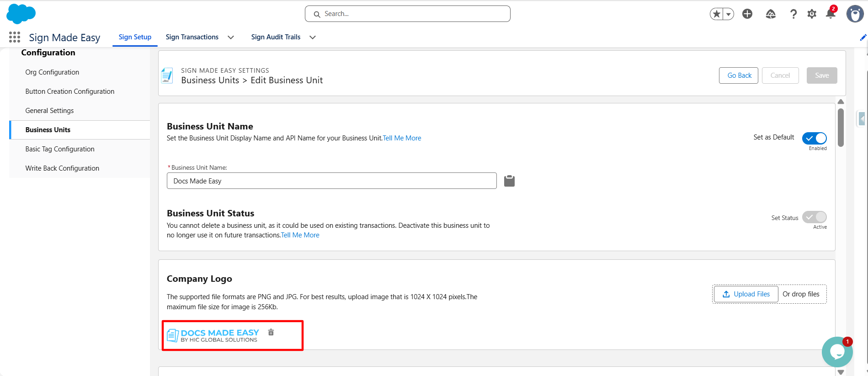Viewport: 868px width, 376px height.
Task: Click the Salesforce cloud logo
Action: 21,14
